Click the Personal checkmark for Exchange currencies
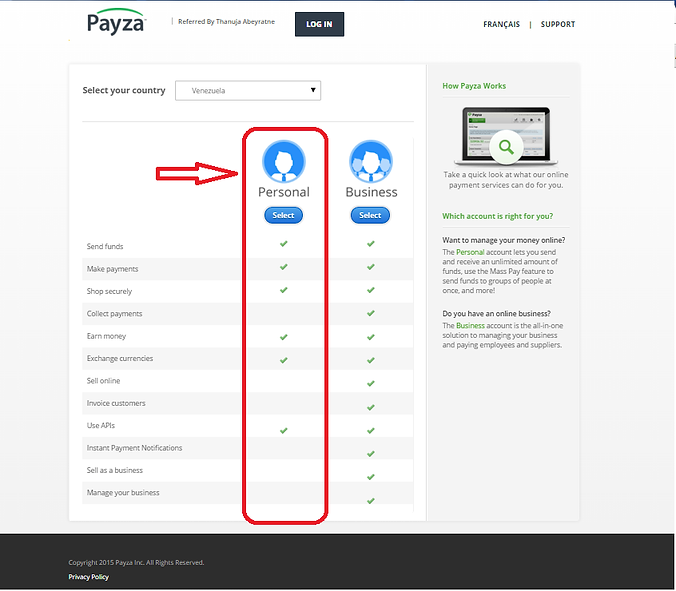The width and height of the screenshot is (676, 591). coord(283,360)
